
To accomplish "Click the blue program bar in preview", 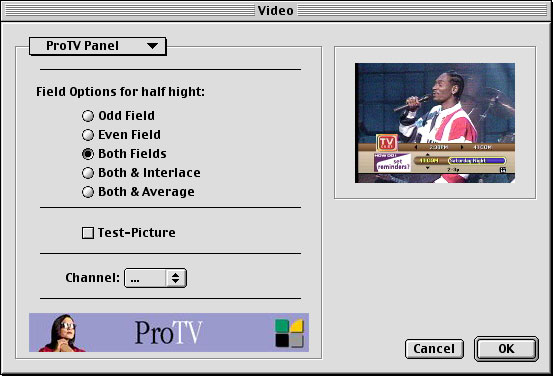I will 477,160.
